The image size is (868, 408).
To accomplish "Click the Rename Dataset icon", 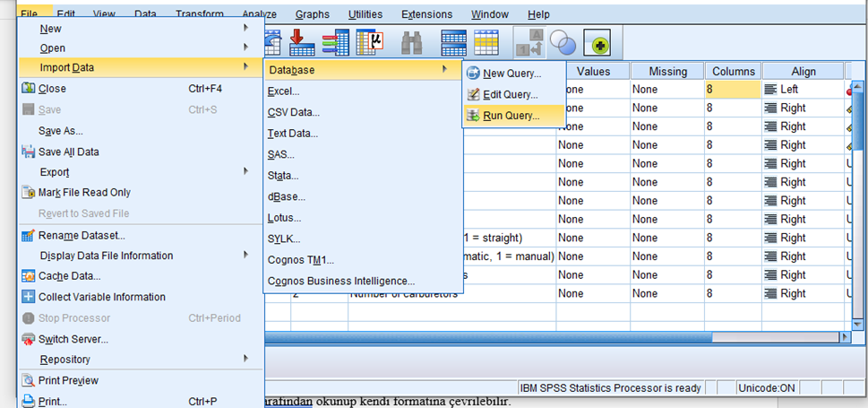I will click(29, 235).
